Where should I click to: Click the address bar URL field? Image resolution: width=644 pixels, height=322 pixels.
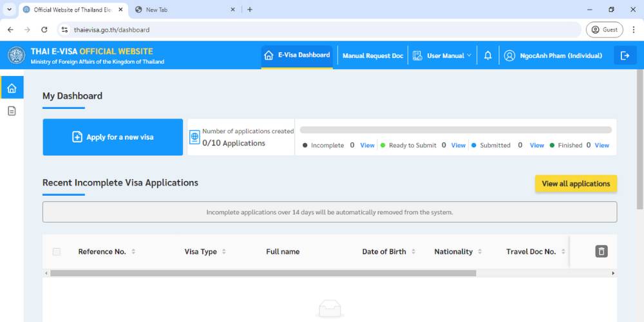click(x=319, y=30)
